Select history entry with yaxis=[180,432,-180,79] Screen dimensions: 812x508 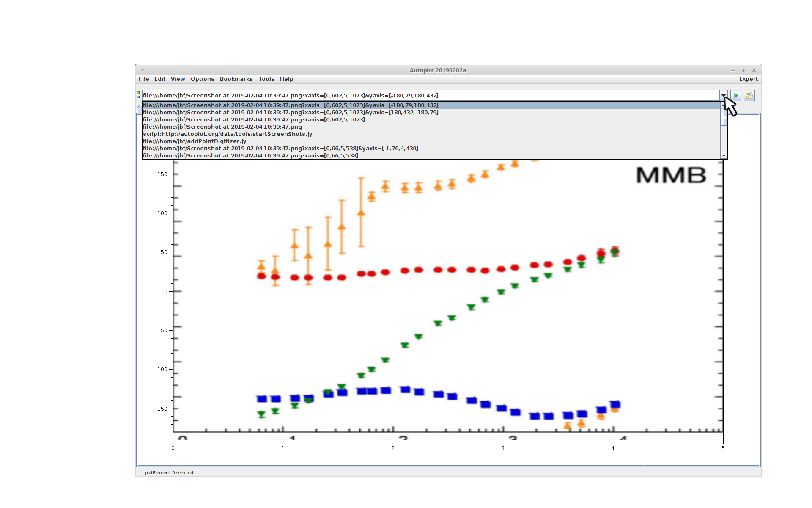[x=291, y=113]
